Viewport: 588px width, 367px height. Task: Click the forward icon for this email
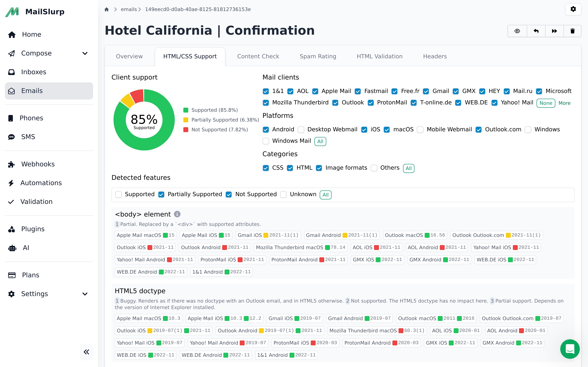click(555, 30)
